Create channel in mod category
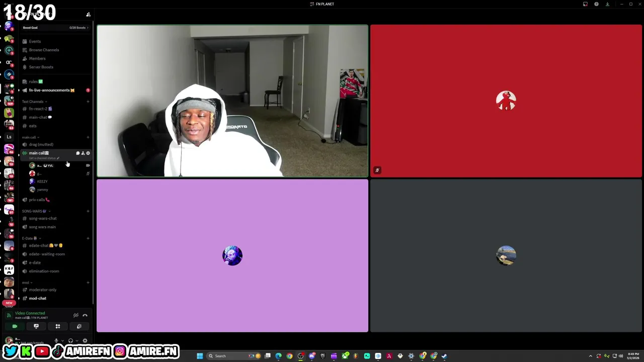644x362 pixels. pos(88,283)
